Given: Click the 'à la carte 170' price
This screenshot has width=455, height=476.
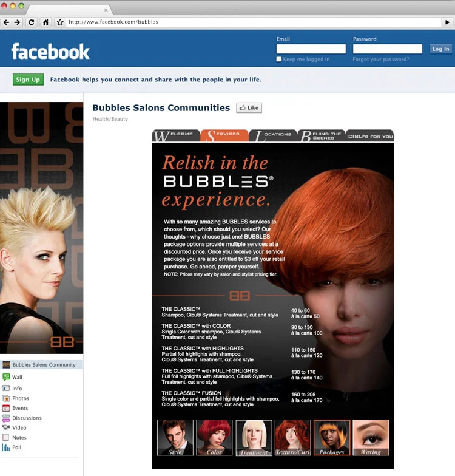Looking at the screenshot, I should [307, 400].
